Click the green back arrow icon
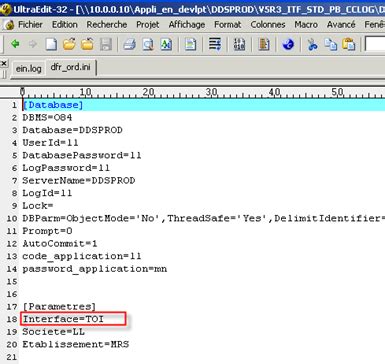Screen dimensions: 385x364 15,44
